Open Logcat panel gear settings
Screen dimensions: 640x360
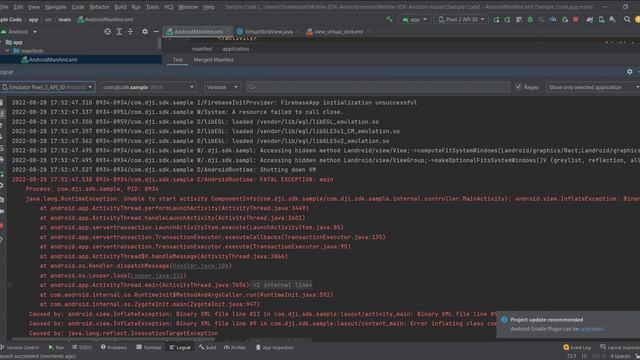[629, 72]
